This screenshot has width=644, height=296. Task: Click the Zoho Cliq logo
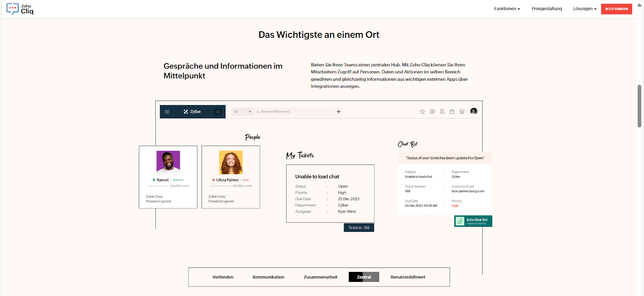click(20, 9)
